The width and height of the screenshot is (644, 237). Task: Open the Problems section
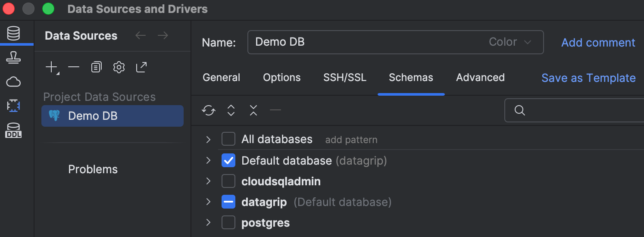coord(93,169)
